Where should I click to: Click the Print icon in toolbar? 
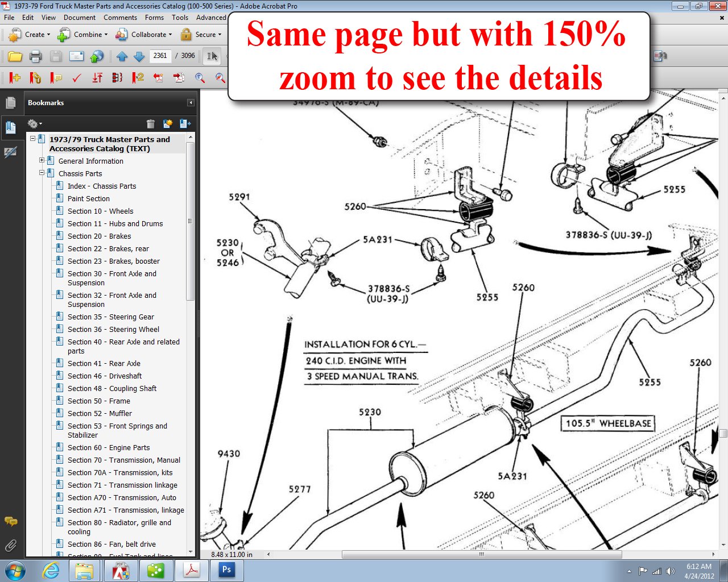point(35,56)
